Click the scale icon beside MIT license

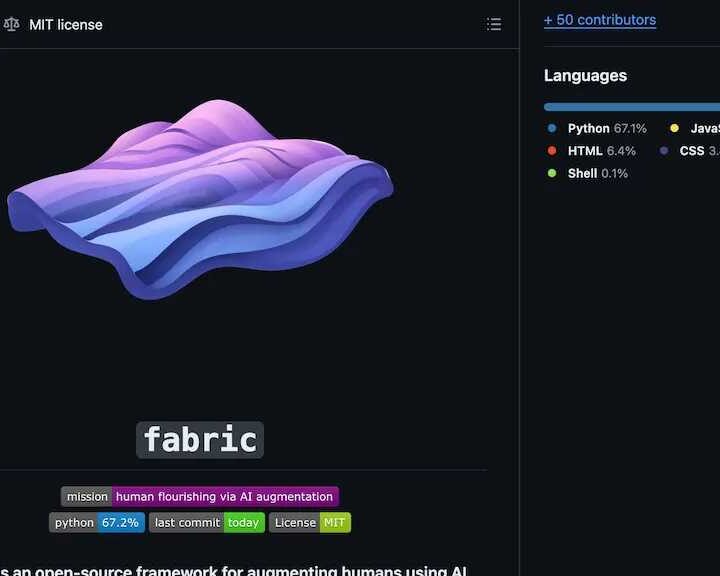coord(12,24)
